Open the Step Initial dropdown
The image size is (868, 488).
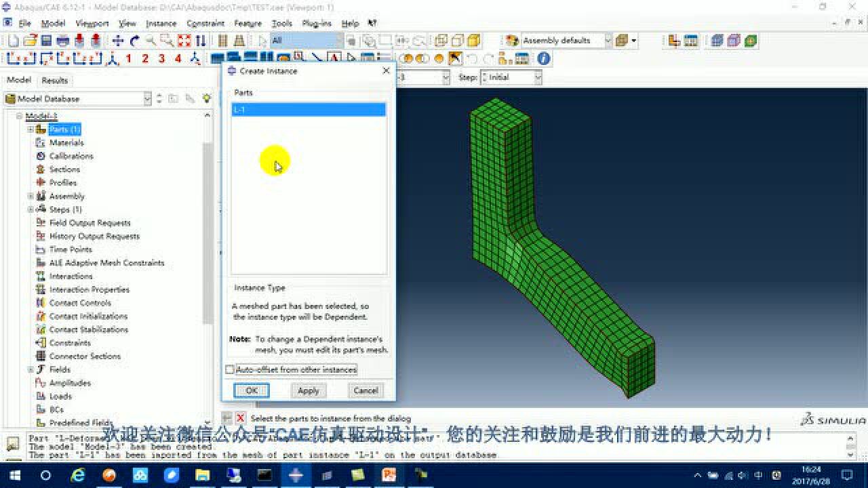pyautogui.click(x=538, y=77)
